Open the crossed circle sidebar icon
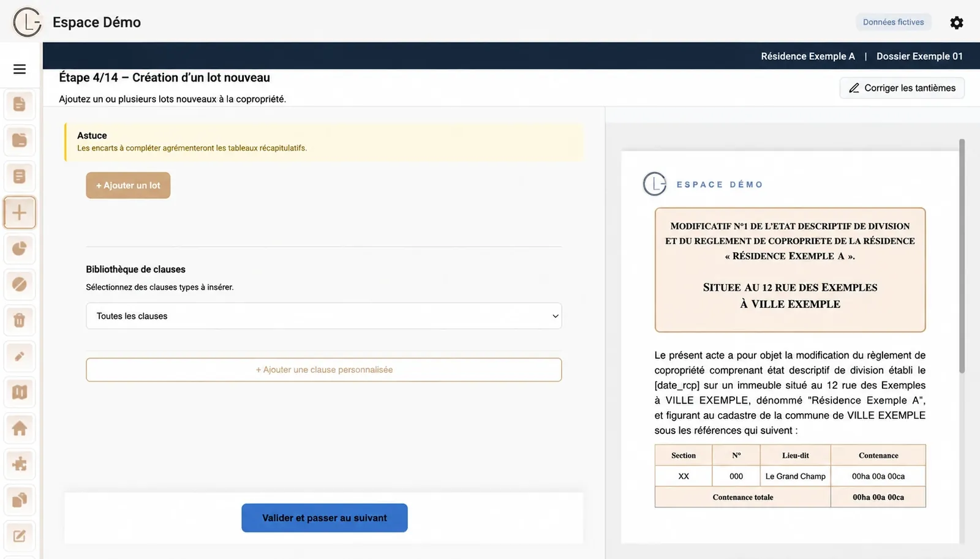 [20, 284]
